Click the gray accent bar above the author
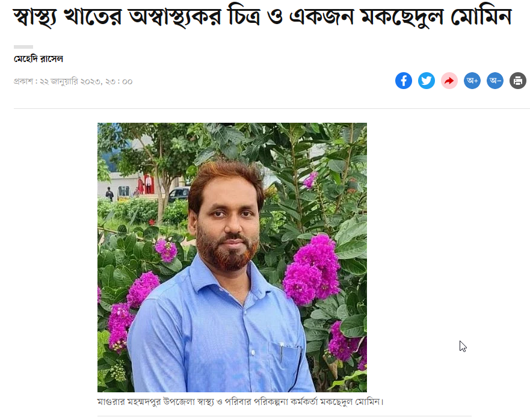This screenshot has height=420, width=530. coord(23,47)
